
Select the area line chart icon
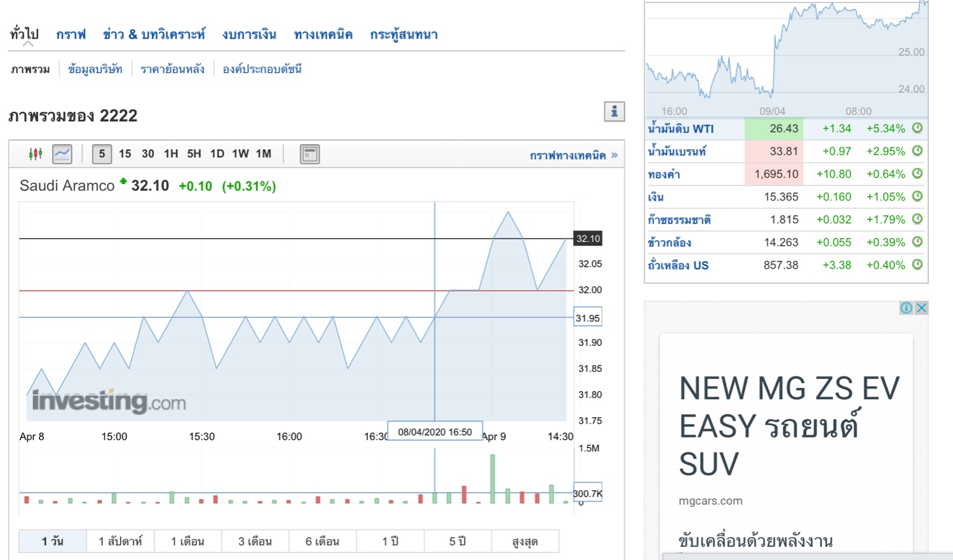62,154
